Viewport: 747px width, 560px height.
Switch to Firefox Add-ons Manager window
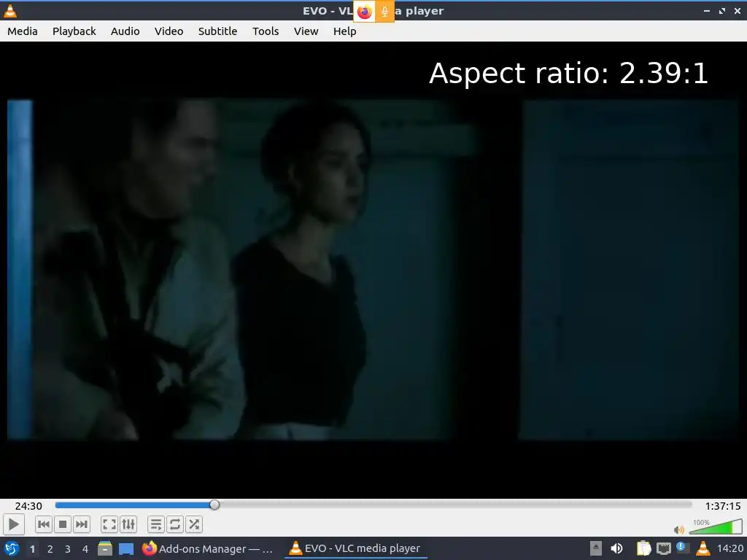pyautogui.click(x=208, y=548)
